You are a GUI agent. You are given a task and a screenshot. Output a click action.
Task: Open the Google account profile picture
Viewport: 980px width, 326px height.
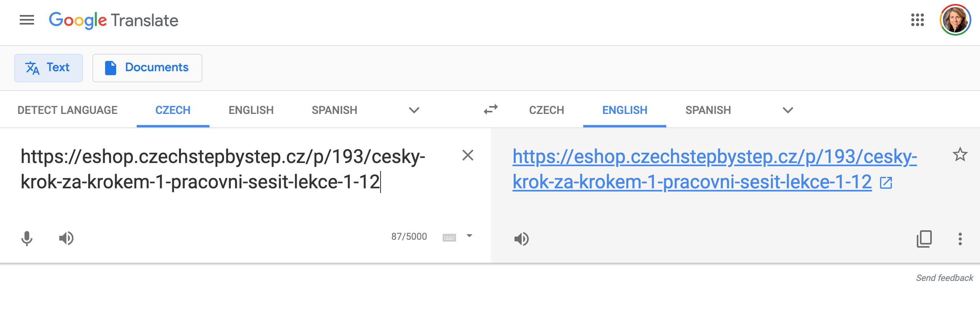click(x=955, y=20)
